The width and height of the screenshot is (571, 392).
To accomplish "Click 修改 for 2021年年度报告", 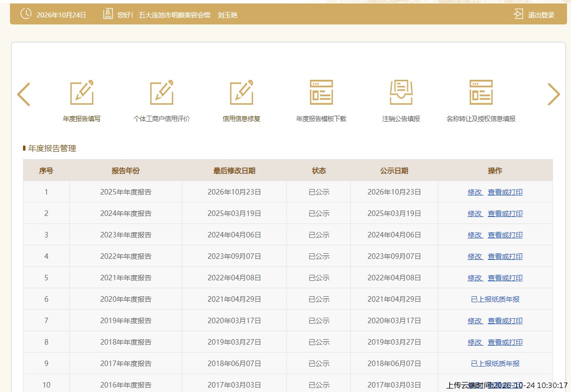I will [x=475, y=278].
